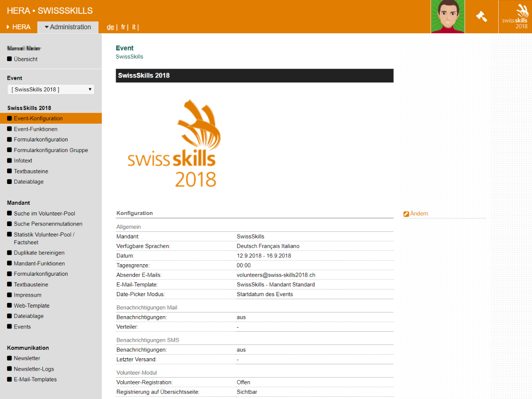Open Textbausteine under Mandant
Screen dimensions: 532x399
pos(31,285)
